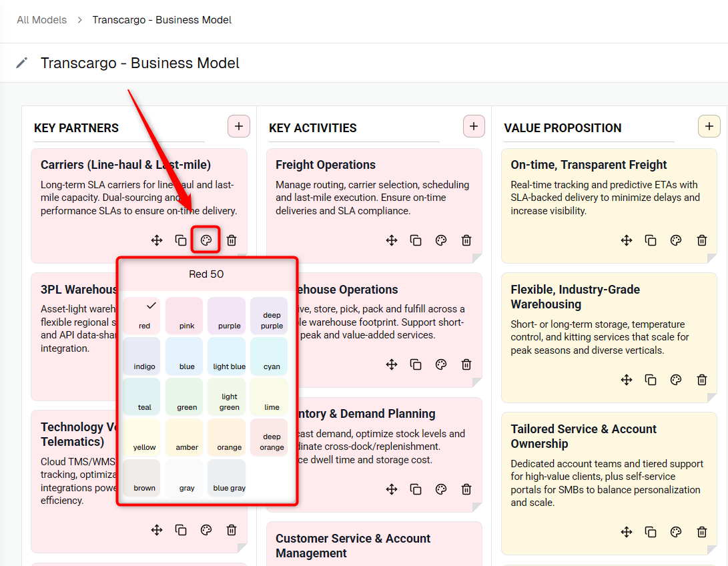
Task: Open color palette icon on Carriers card
Action: click(206, 240)
